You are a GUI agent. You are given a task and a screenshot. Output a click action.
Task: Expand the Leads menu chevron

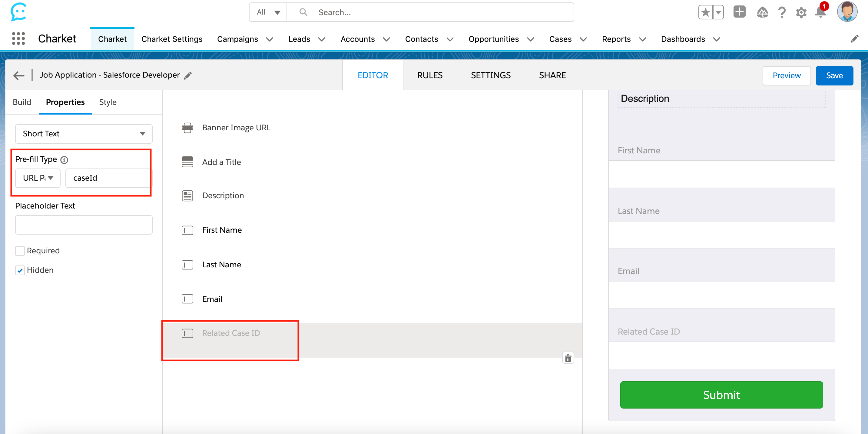(321, 39)
